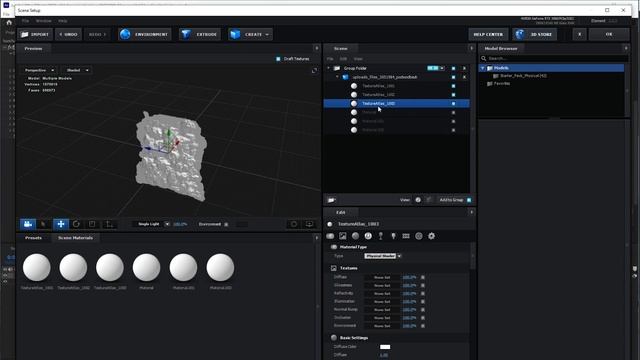
Task: Click the monitor display icon in Preview footer
Action: click(x=309, y=224)
